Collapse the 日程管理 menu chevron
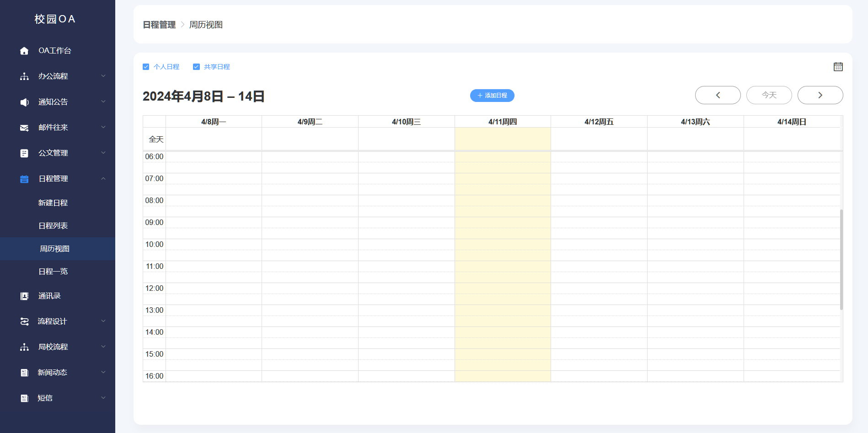Screen dimensions: 868x433 103,178
